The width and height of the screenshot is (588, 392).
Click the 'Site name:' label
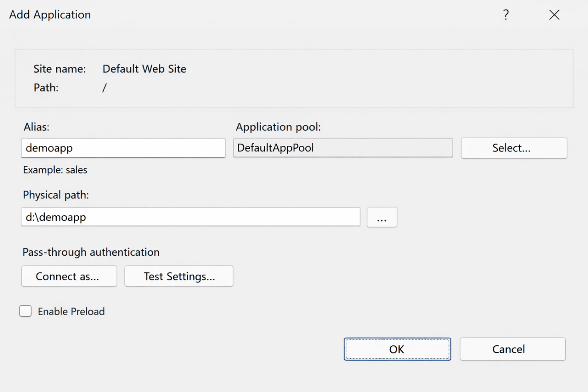click(x=60, y=69)
